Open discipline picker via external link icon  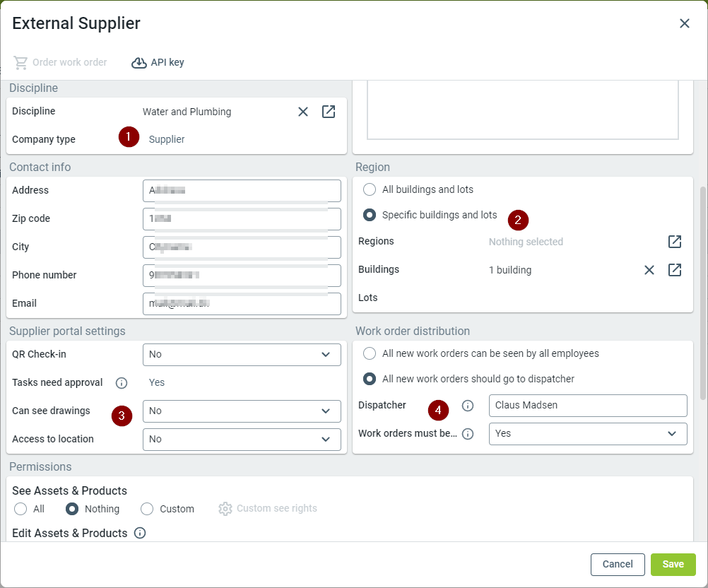click(x=329, y=112)
